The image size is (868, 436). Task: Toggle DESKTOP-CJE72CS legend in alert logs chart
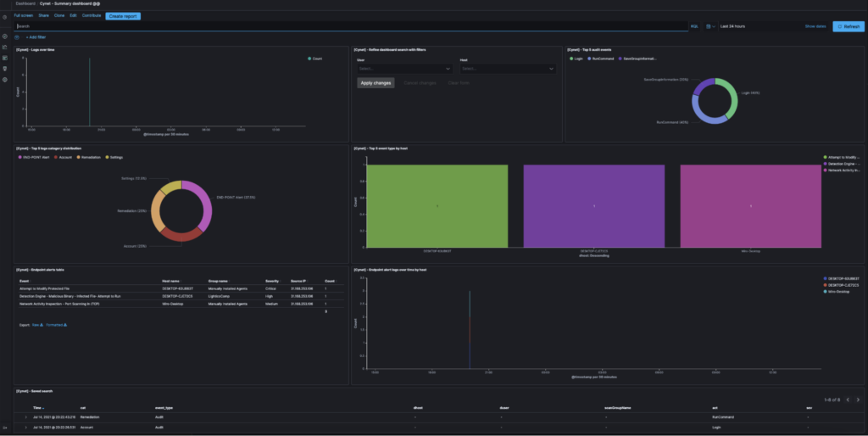(x=842, y=285)
